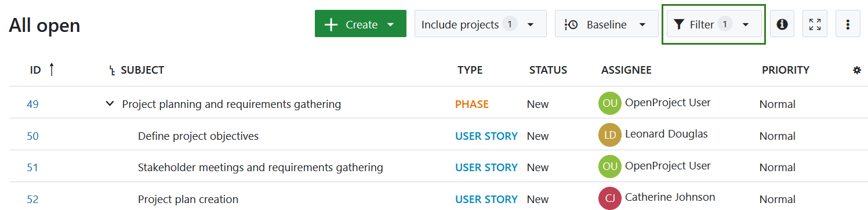The image size is (868, 210).
Task: Click OpenProject User on row 51
Action: coord(667,166)
